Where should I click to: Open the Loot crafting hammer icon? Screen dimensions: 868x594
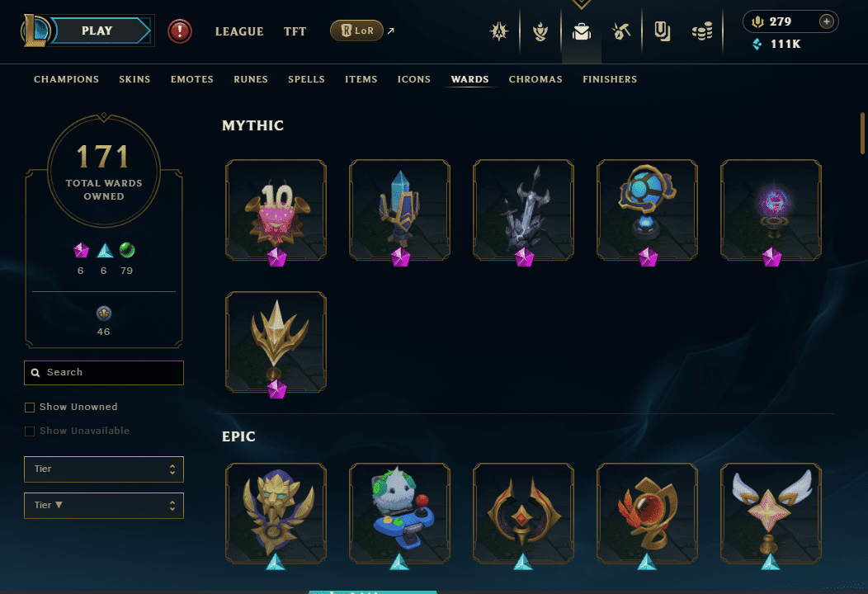pyautogui.click(x=621, y=31)
